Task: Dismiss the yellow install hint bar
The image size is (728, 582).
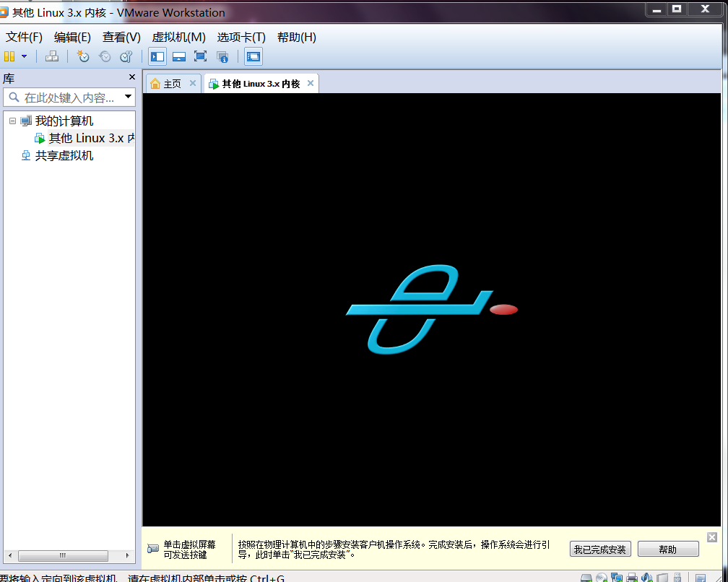Action: pos(712,537)
